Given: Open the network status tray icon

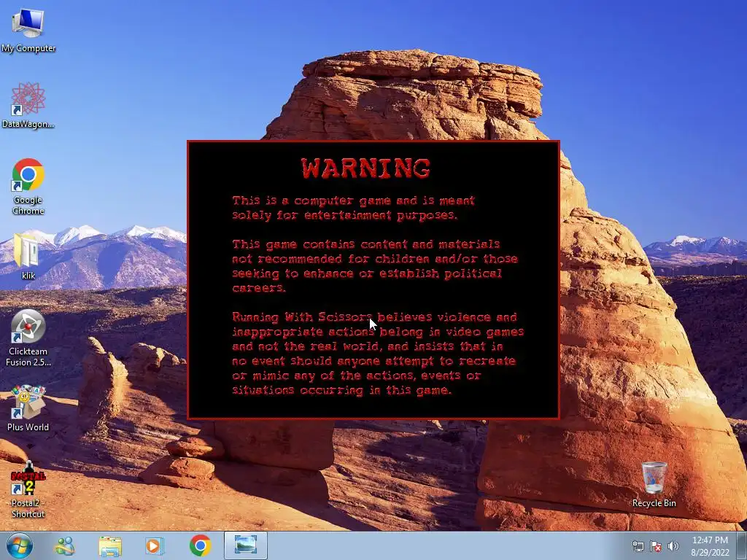Looking at the screenshot, I should click(x=638, y=546).
